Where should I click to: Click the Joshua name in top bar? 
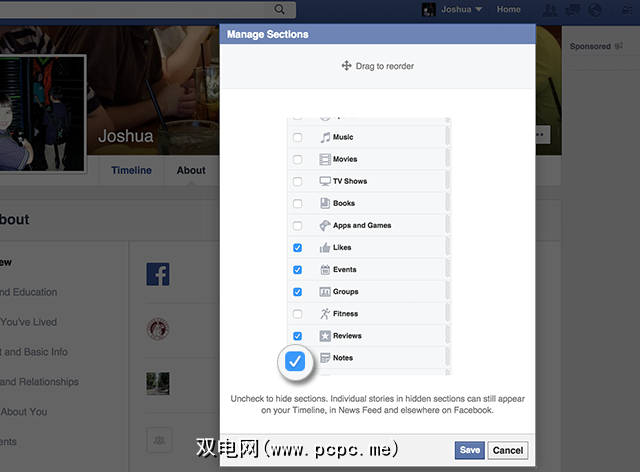tap(456, 9)
